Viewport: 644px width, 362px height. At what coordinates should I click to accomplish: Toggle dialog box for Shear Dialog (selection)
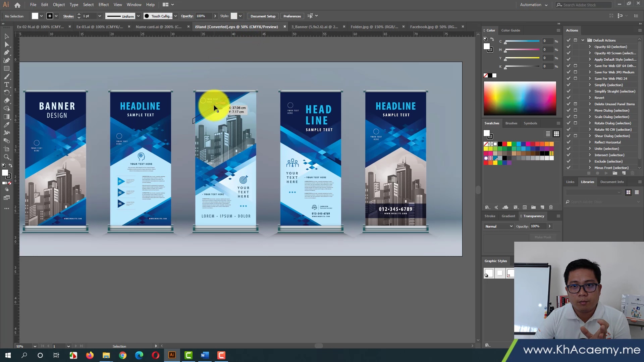coord(576,136)
